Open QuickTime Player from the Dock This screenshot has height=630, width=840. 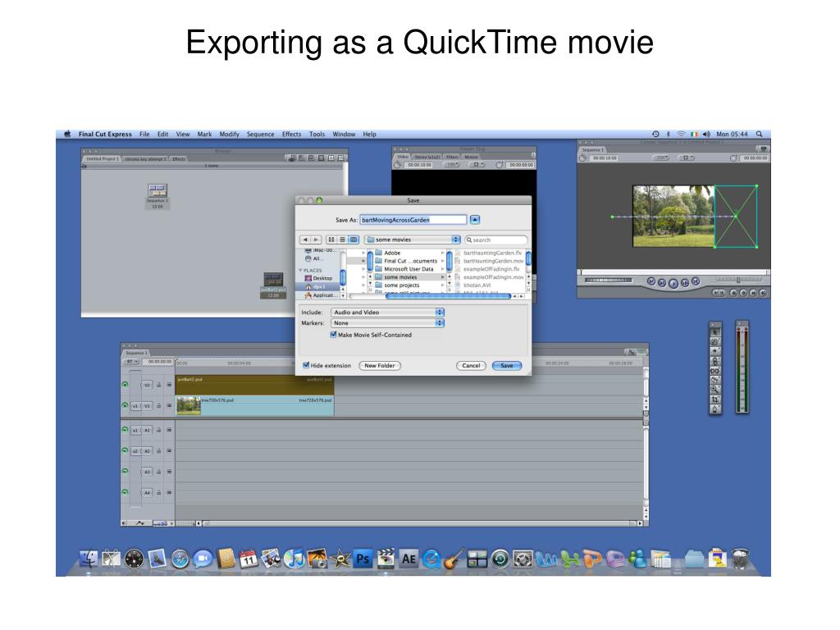[431, 559]
